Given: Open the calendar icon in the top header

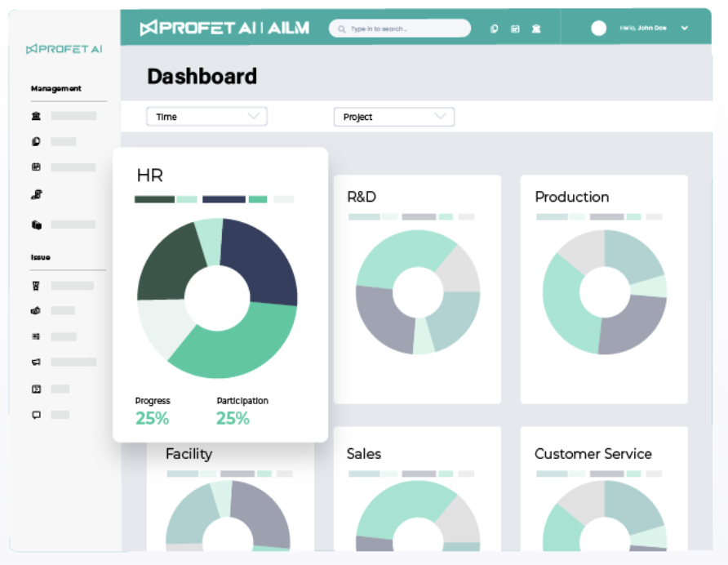Looking at the screenshot, I should 515,29.
